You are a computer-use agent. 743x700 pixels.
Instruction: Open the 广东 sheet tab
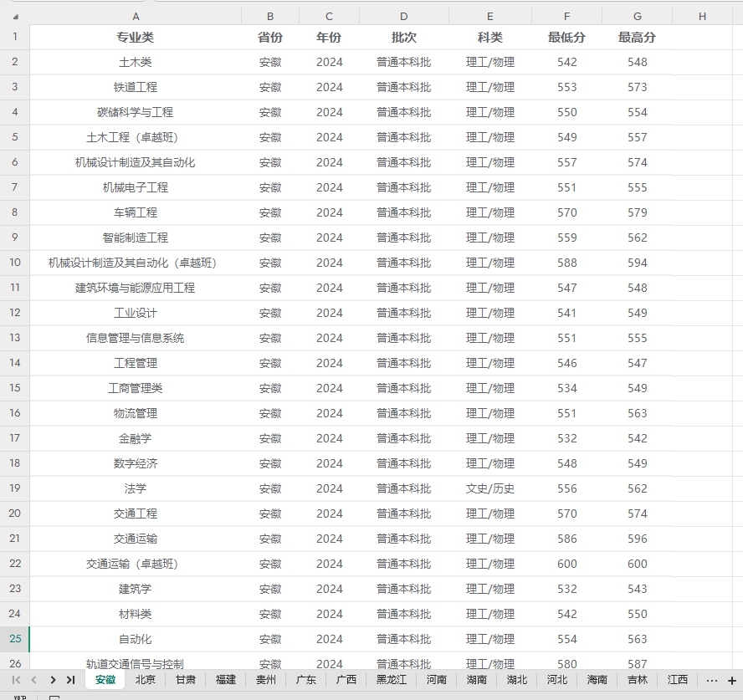306,680
